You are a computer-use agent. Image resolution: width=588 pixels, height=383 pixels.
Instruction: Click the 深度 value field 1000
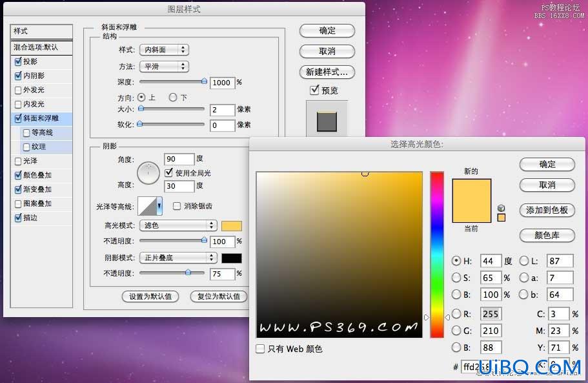tap(222, 83)
